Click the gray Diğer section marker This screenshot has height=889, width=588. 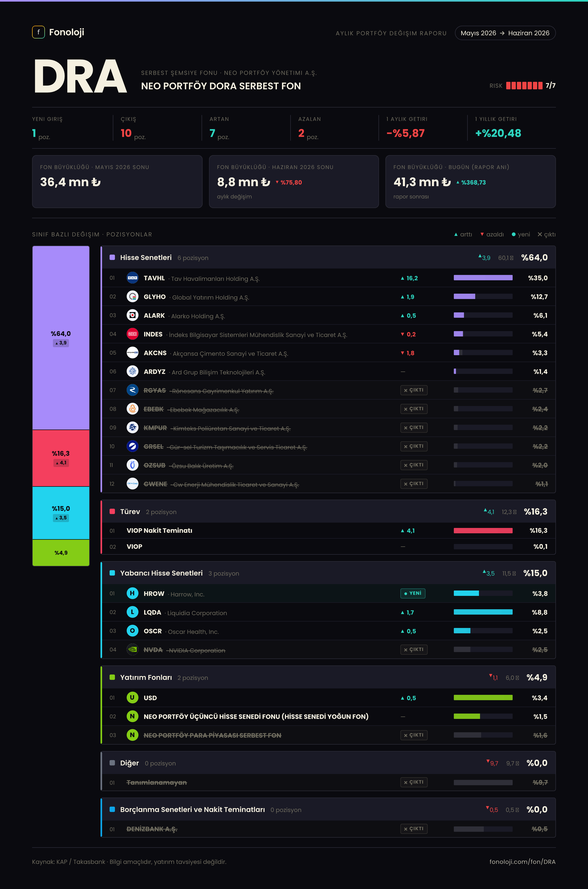(112, 763)
